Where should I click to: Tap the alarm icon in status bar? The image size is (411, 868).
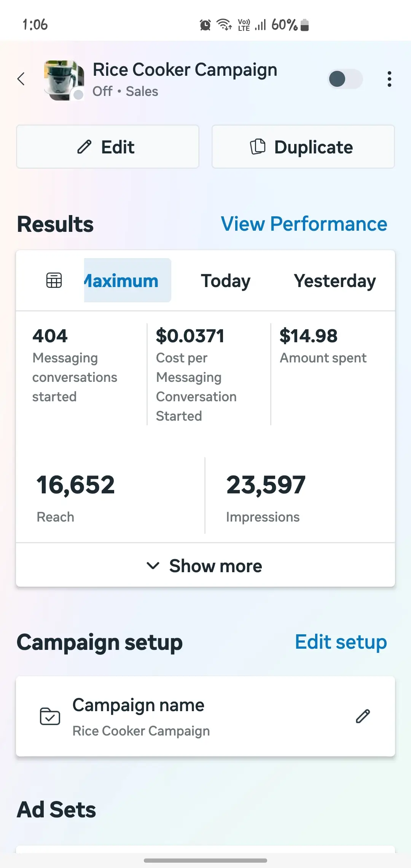click(x=205, y=25)
